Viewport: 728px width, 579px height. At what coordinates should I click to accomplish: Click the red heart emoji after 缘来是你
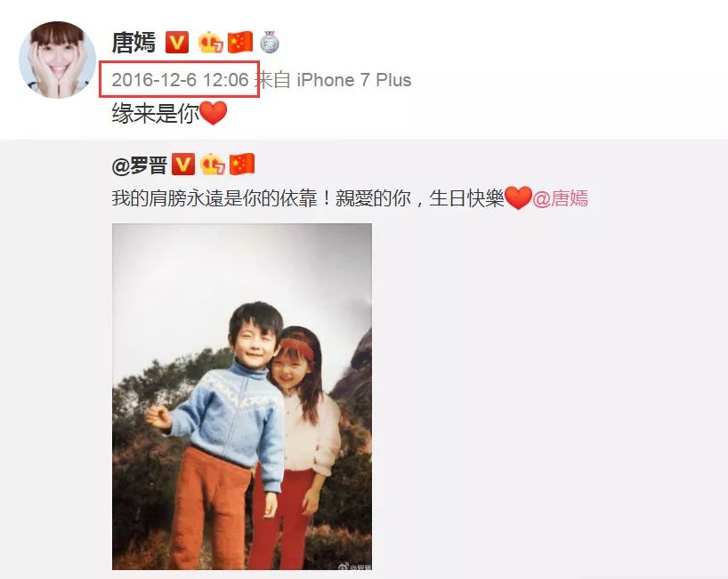[213, 113]
